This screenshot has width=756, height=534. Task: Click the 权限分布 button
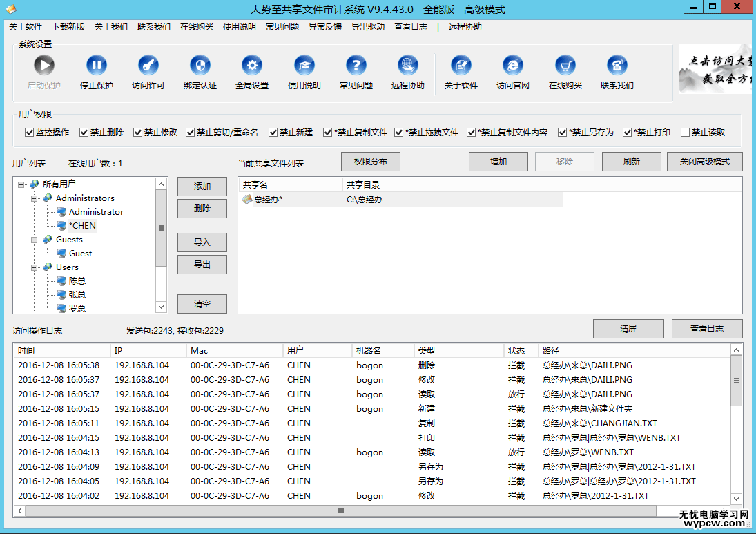(x=371, y=162)
